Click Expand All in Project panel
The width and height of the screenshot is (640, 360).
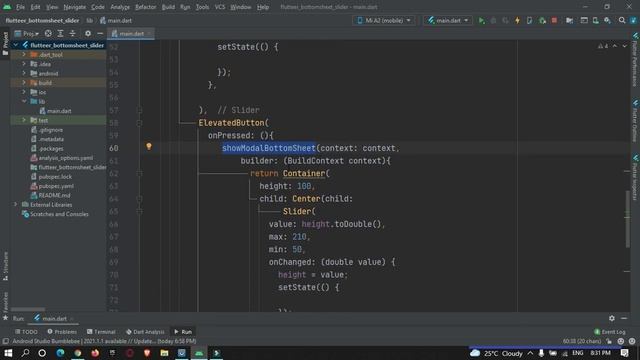point(60,33)
